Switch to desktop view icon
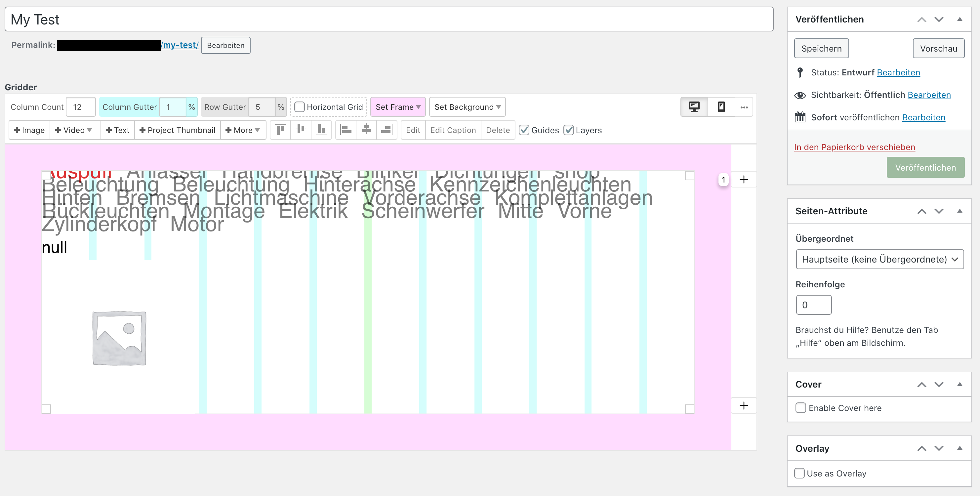Viewport: 980px width, 496px height. [694, 107]
